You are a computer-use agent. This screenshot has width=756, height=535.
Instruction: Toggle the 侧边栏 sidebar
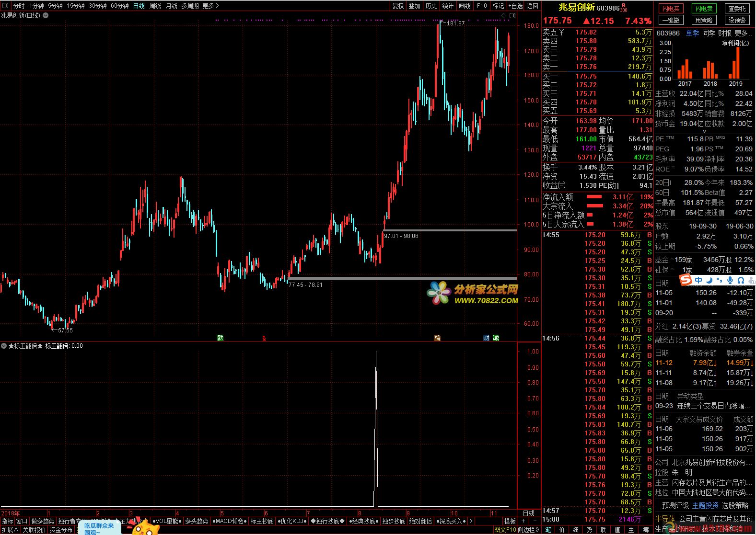pyautogui.click(x=528, y=530)
